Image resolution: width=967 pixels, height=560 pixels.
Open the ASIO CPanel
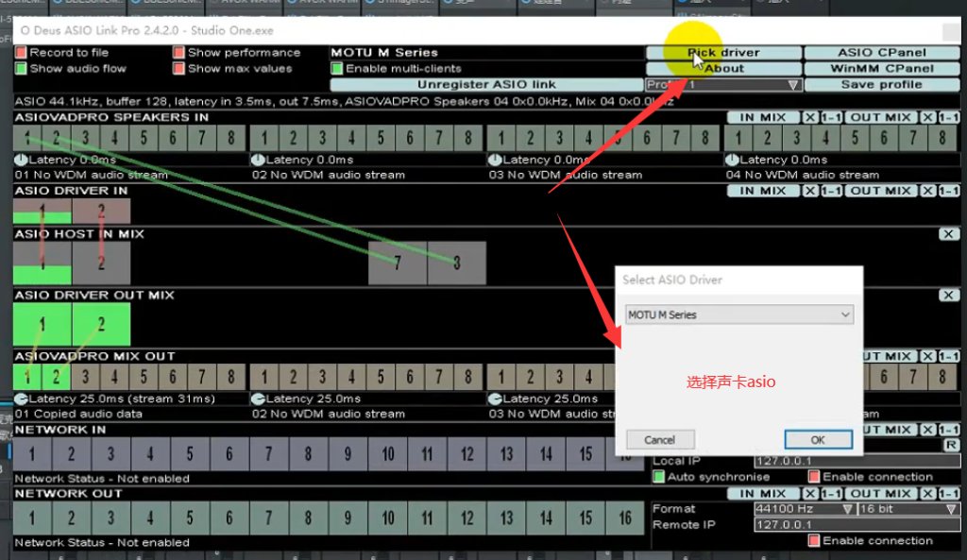tap(882, 53)
